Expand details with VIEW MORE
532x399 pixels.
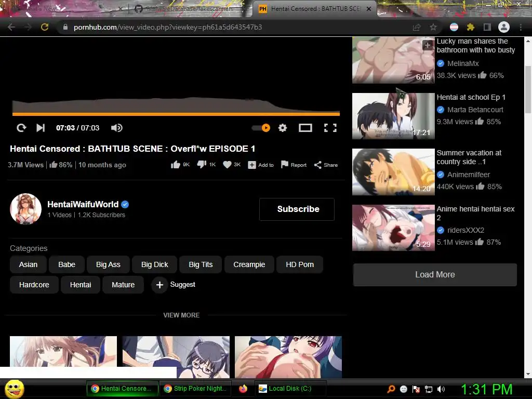pos(181,315)
